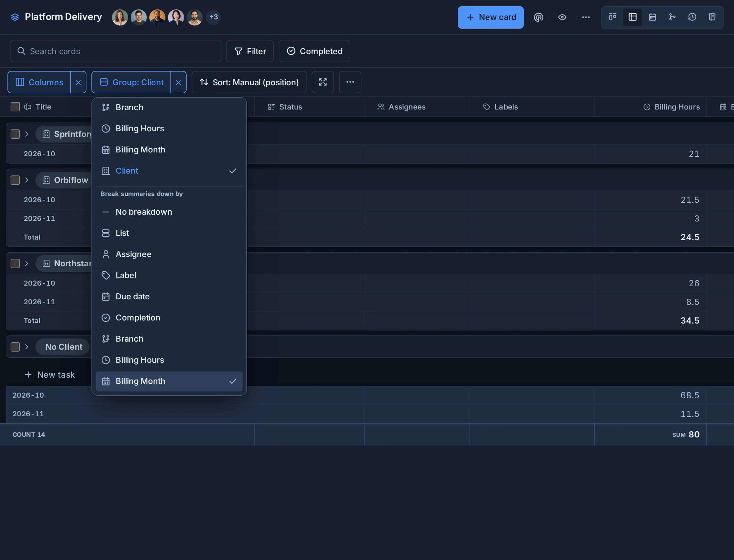Choose No breakdown option
Viewport: 734px width, 560px height.
point(169,212)
